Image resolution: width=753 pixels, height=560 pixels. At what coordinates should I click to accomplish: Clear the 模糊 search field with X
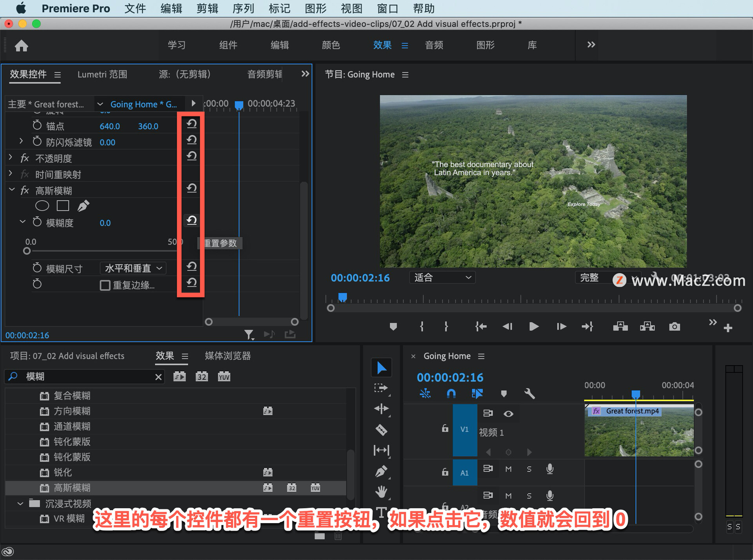[x=158, y=377]
